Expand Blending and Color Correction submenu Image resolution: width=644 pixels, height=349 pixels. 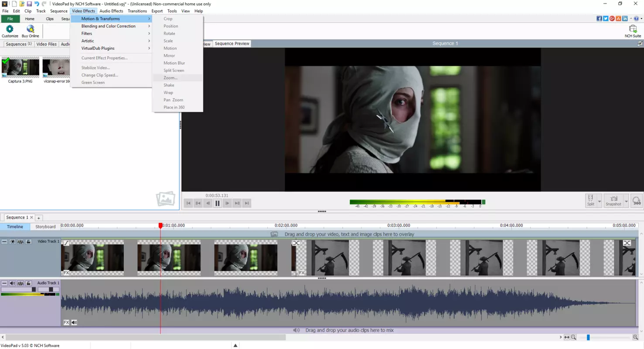tap(111, 26)
